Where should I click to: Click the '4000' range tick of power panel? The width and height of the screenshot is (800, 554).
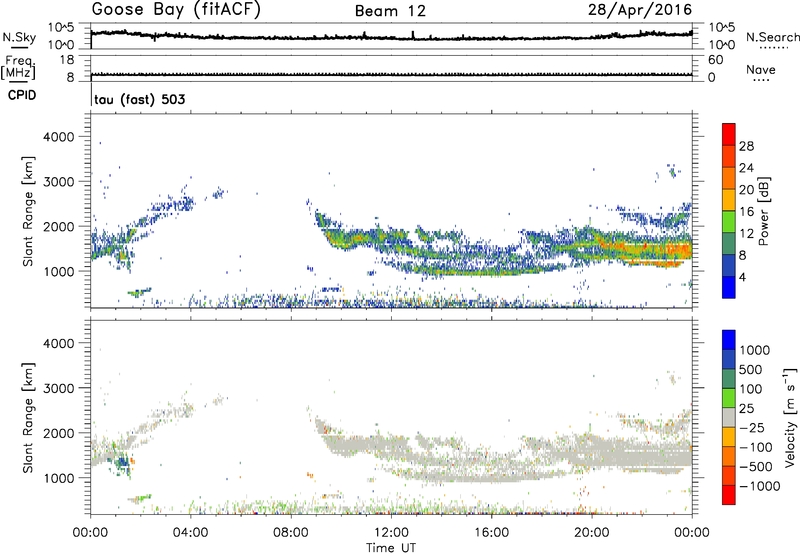point(59,136)
